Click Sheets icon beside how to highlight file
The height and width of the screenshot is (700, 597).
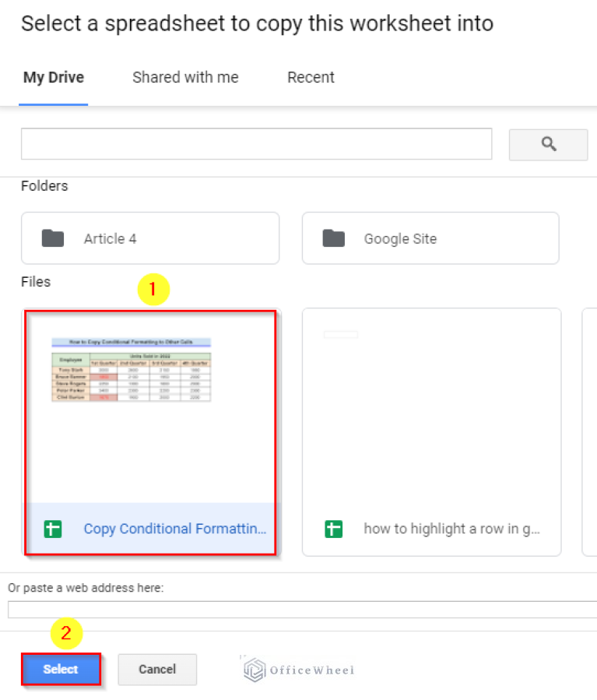pos(333,529)
